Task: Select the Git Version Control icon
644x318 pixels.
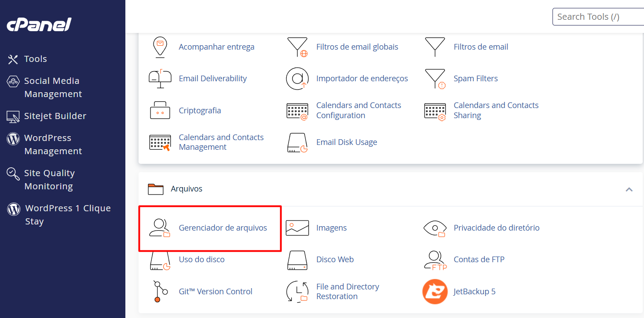Action: click(x=160, y=291)
